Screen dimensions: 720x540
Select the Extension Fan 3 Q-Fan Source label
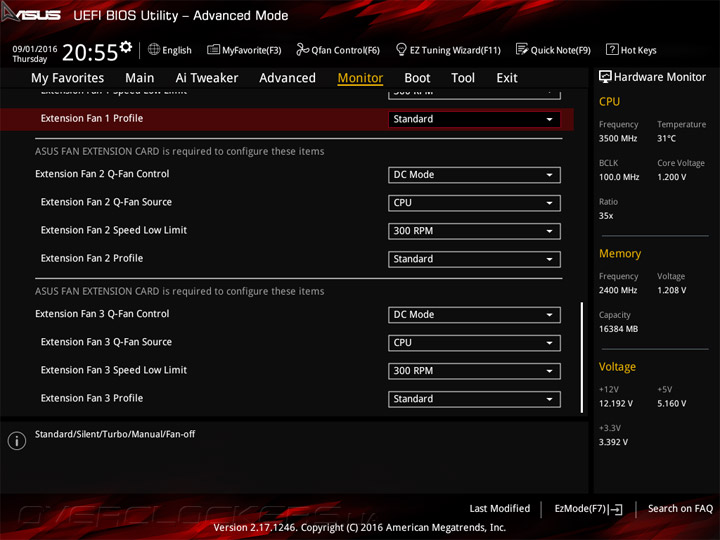pyautogui.click(x=106, y=342)
